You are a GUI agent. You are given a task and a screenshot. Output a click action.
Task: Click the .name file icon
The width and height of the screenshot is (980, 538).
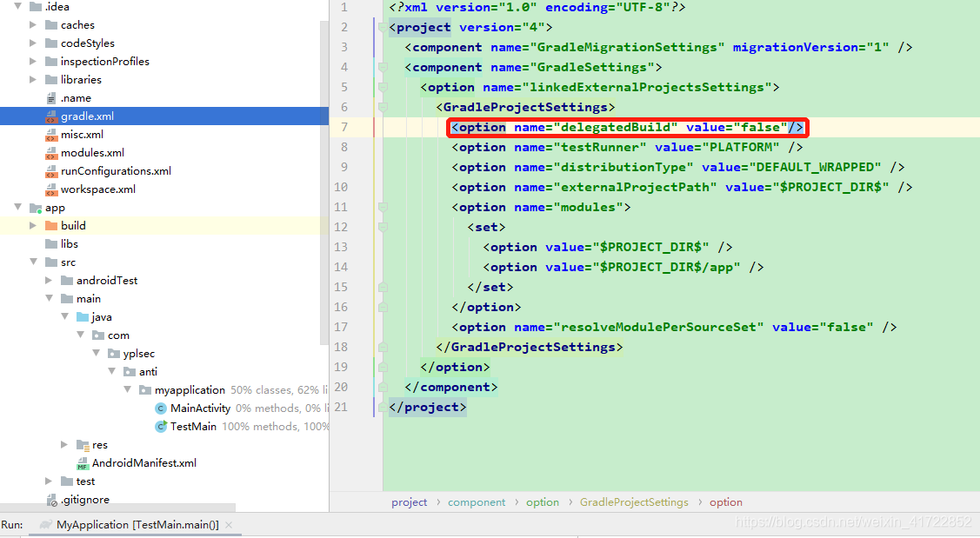[51, 98]
